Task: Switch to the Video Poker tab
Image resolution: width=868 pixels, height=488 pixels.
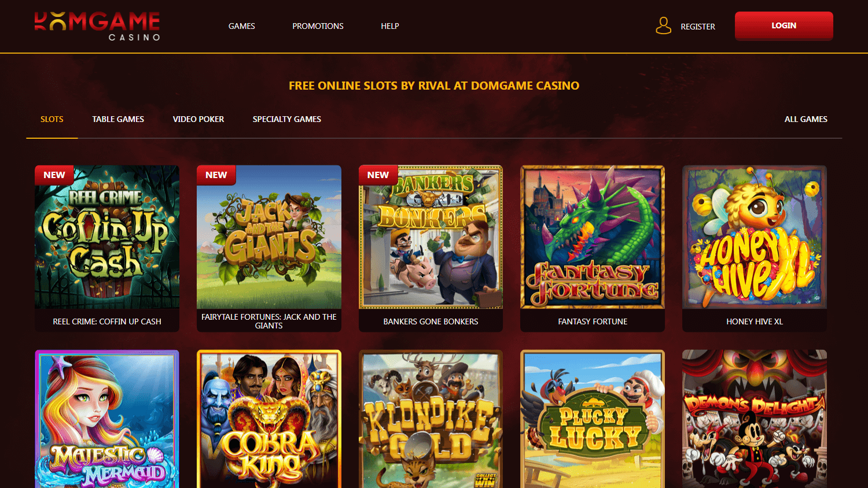Action: (198, 119)
